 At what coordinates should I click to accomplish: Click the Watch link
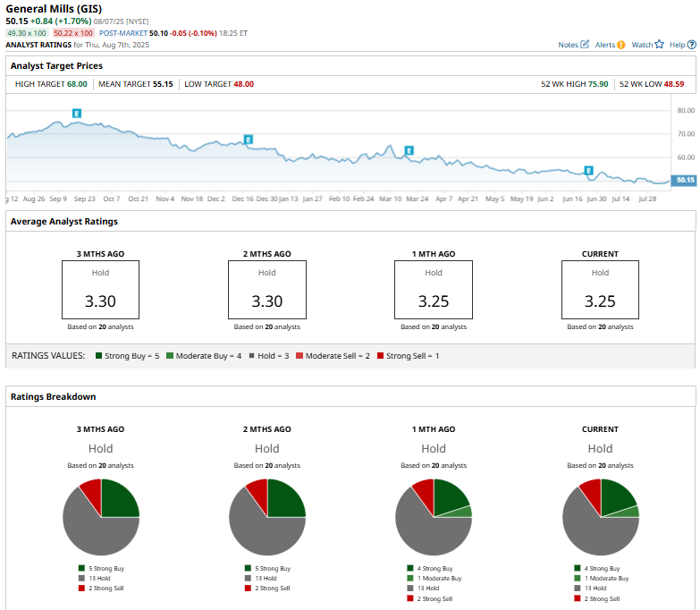click(642, 45)
